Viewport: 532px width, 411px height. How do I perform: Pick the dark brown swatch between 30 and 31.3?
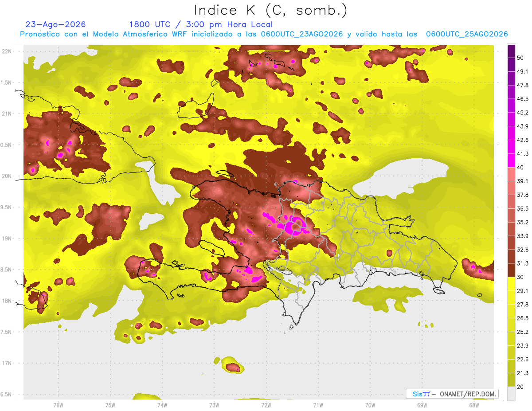511,270
